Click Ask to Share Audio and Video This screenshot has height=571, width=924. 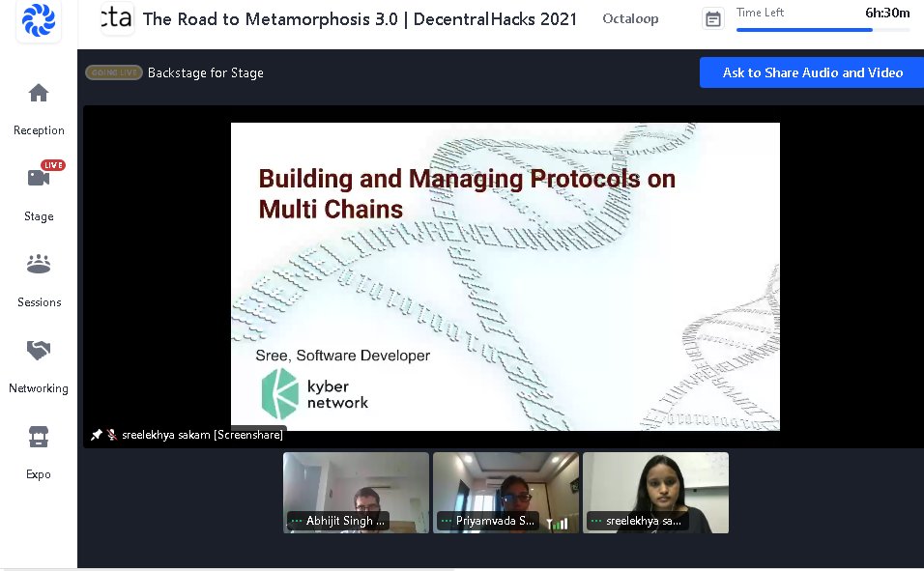[812, 72]
